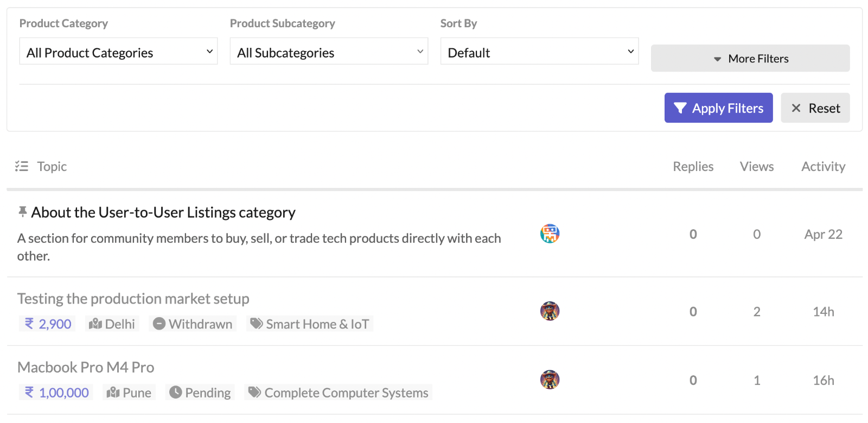Click the About topic description excerpt
Image resolution: width=868 pixels, height=423 pixels.
click(259, 247)
